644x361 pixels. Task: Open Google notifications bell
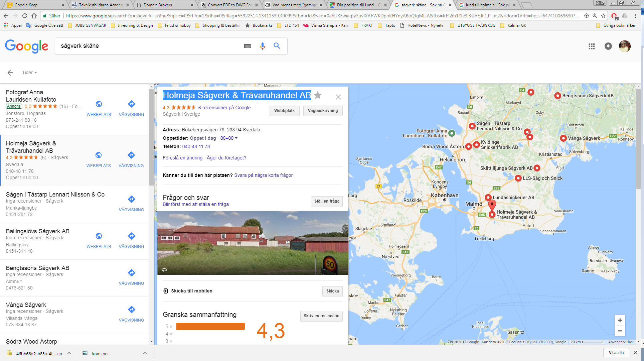tap(608, 46)
